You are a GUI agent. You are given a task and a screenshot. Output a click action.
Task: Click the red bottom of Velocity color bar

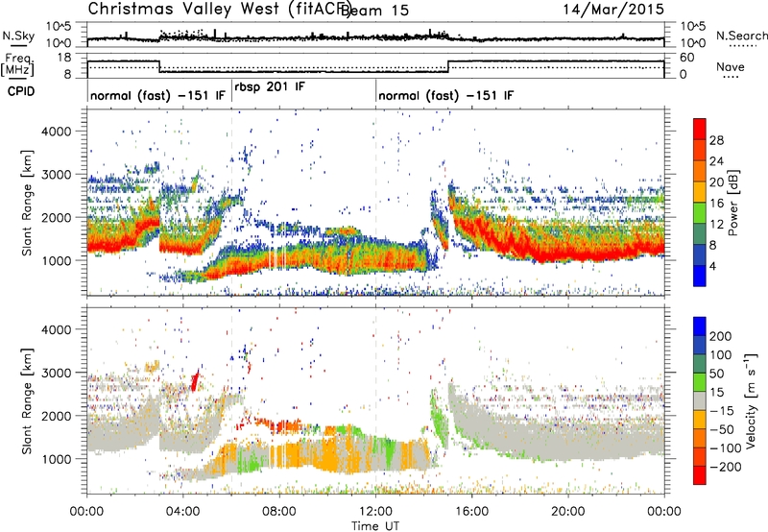pos(700,475)
